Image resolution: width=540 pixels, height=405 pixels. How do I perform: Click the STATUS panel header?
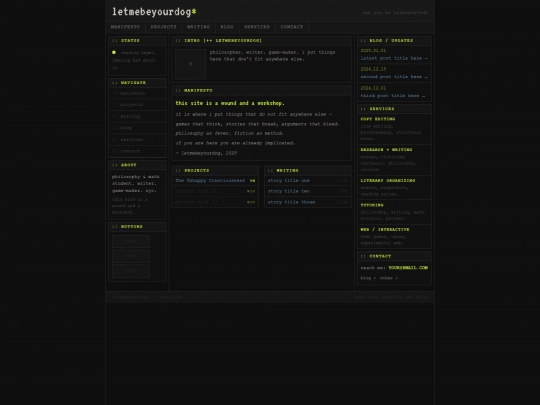(x=137, y=41)
